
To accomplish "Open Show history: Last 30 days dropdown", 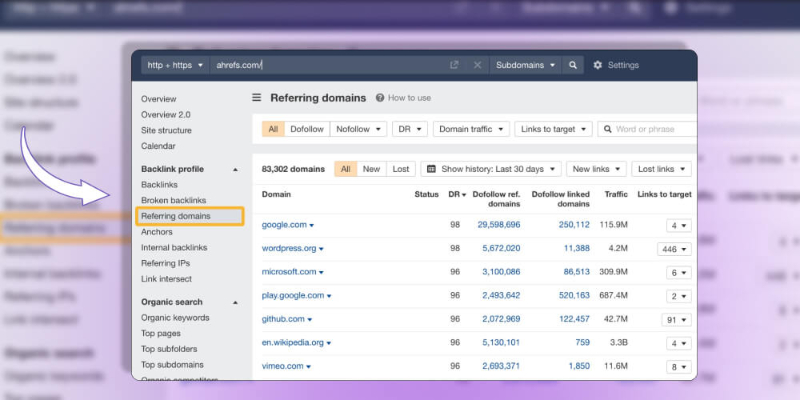I will (x=491, y=169).
